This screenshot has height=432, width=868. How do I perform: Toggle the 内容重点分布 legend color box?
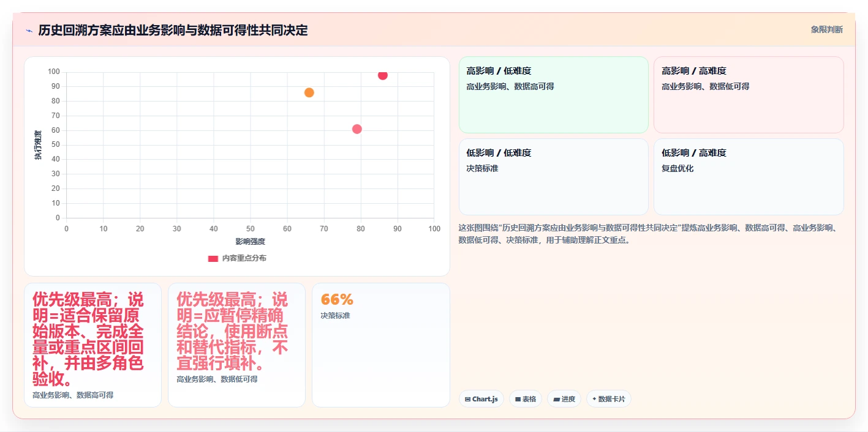tap(213, 258)
